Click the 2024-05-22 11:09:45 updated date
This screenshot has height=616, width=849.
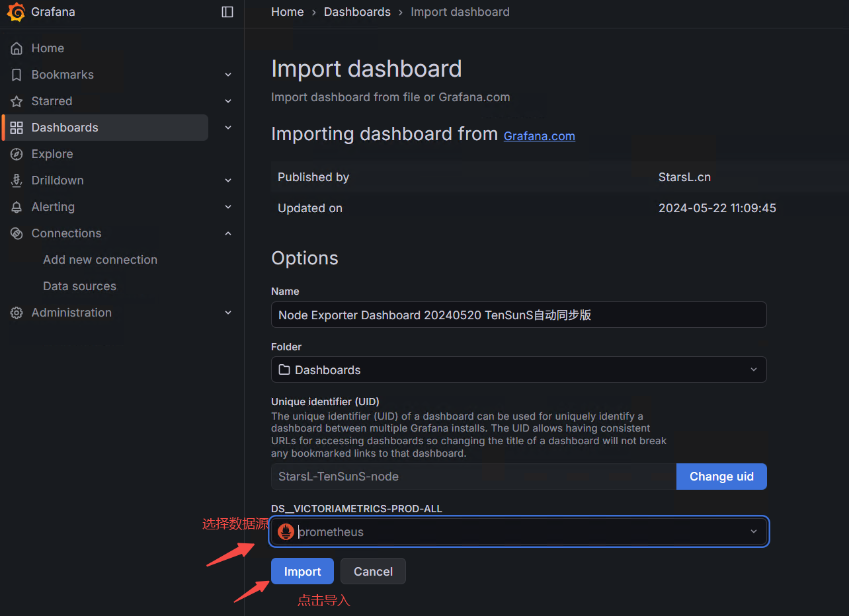click(717, 208)
